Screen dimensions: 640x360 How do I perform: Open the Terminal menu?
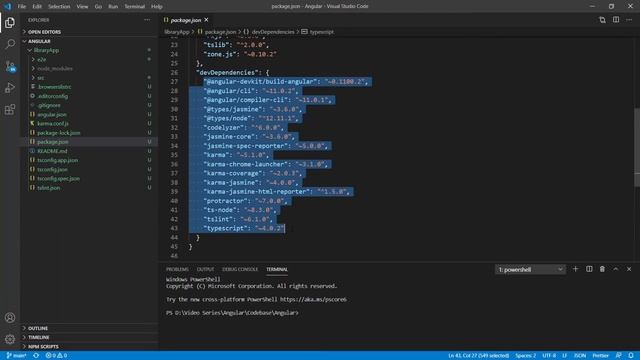(134, 7)
